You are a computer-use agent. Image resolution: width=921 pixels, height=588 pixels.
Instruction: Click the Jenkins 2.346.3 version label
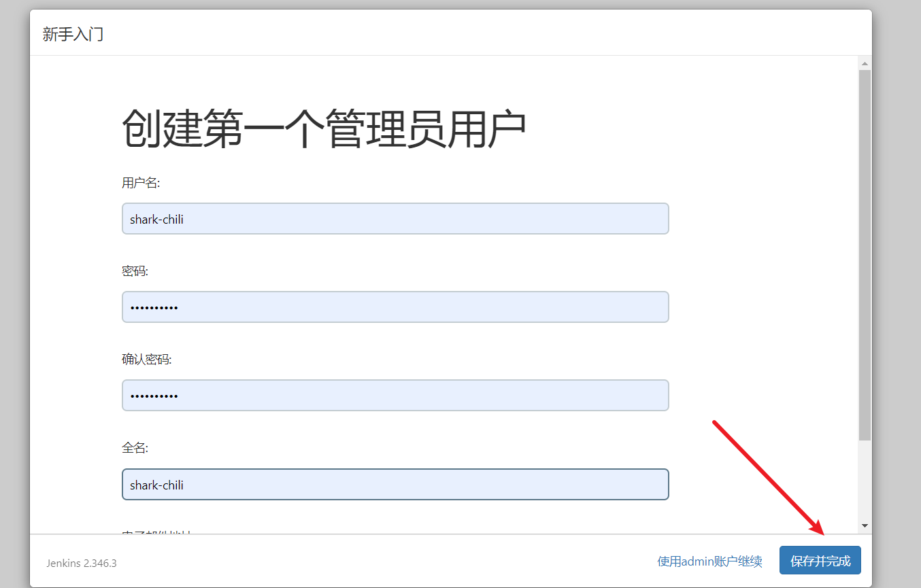pyautogui.click(x=80, y=563)
